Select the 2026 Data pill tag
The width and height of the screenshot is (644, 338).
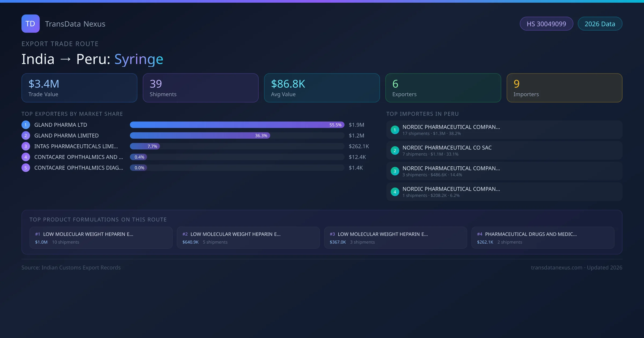600,24
